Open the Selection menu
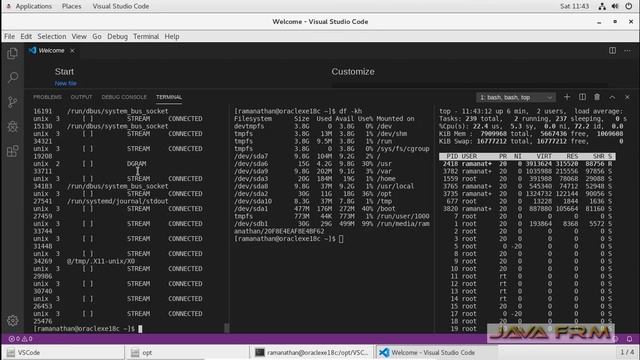640x360 pixels. click(52, 36)
